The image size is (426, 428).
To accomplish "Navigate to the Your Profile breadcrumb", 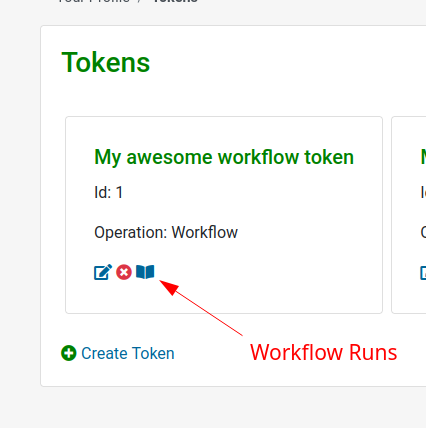I will [x=94, y=1].
